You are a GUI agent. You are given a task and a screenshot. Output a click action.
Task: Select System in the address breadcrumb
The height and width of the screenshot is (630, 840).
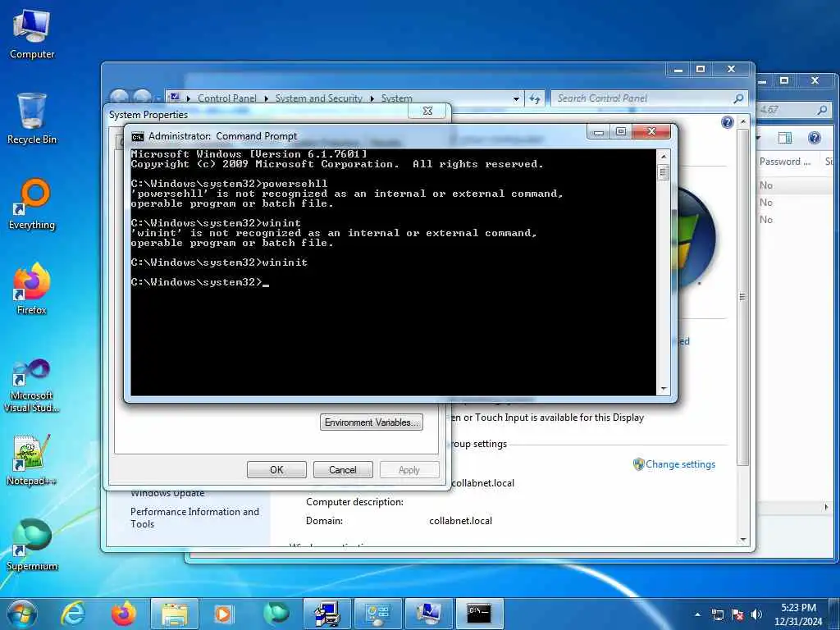(x=396, y=98)
